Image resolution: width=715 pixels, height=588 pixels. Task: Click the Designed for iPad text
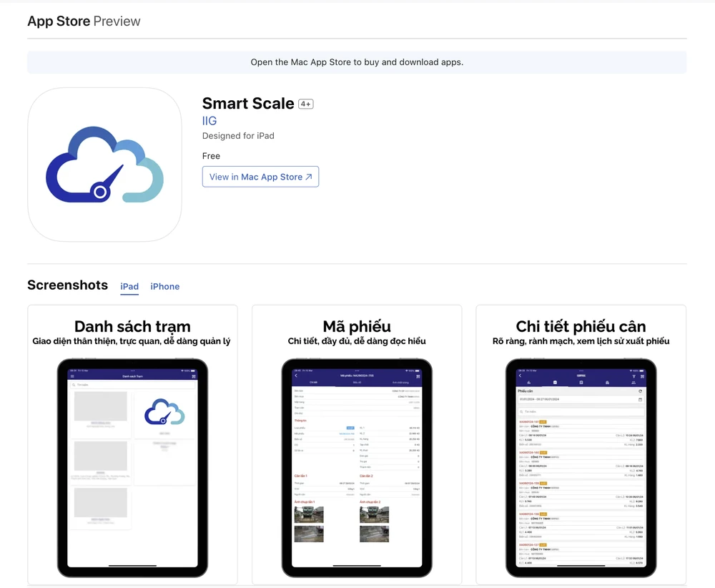point(238,135)
